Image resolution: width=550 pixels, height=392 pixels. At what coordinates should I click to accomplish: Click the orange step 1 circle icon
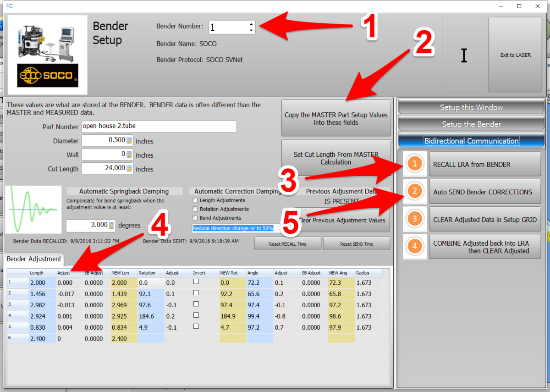415,164
